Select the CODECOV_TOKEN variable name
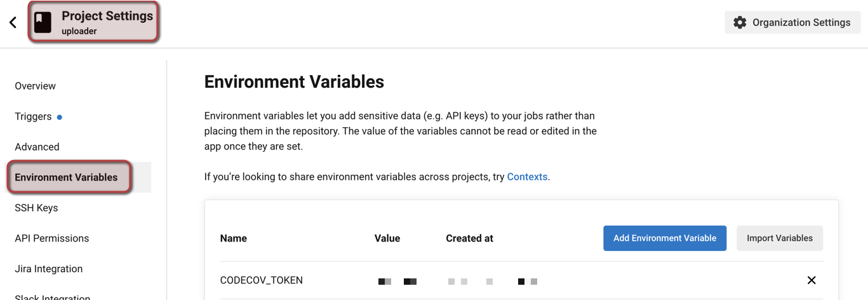The image size is (868, 300). coord(261,280)
